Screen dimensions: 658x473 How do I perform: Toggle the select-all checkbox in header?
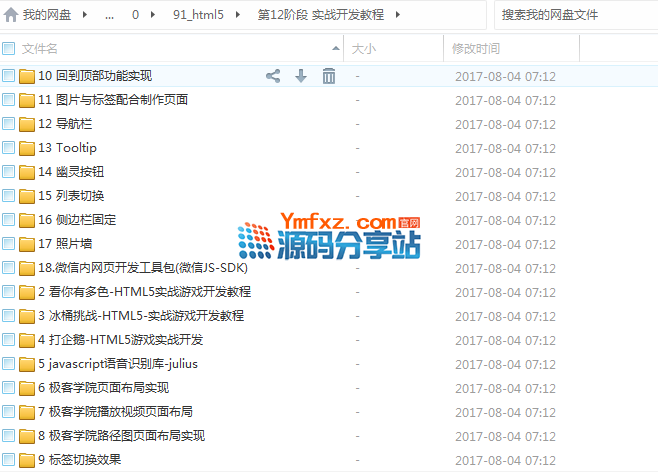point(9,48)
